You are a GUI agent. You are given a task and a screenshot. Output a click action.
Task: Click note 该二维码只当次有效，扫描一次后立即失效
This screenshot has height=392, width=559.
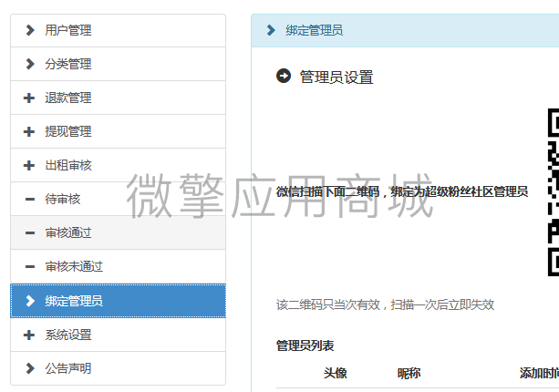tap(386, 304)
